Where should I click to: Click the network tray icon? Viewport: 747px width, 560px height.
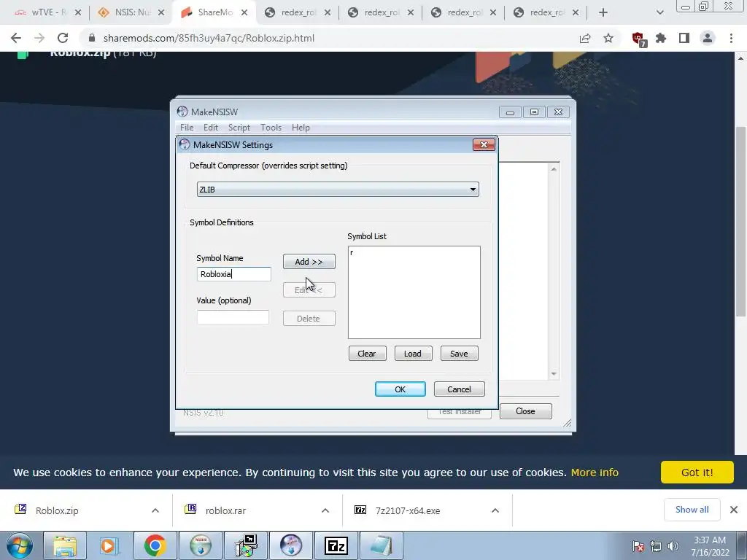(x=656, y=546)
